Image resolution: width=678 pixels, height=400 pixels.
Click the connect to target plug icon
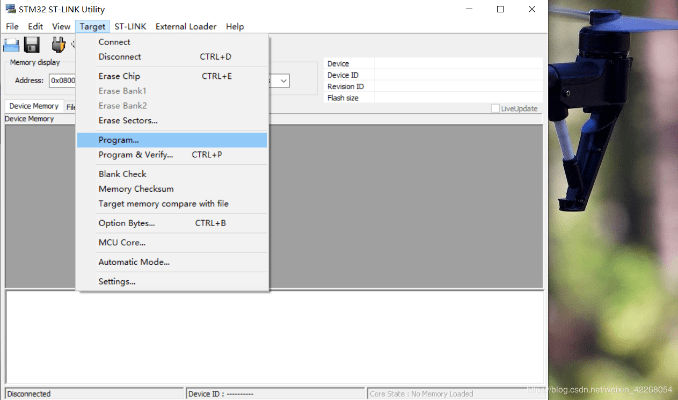(x=59, y=44)
